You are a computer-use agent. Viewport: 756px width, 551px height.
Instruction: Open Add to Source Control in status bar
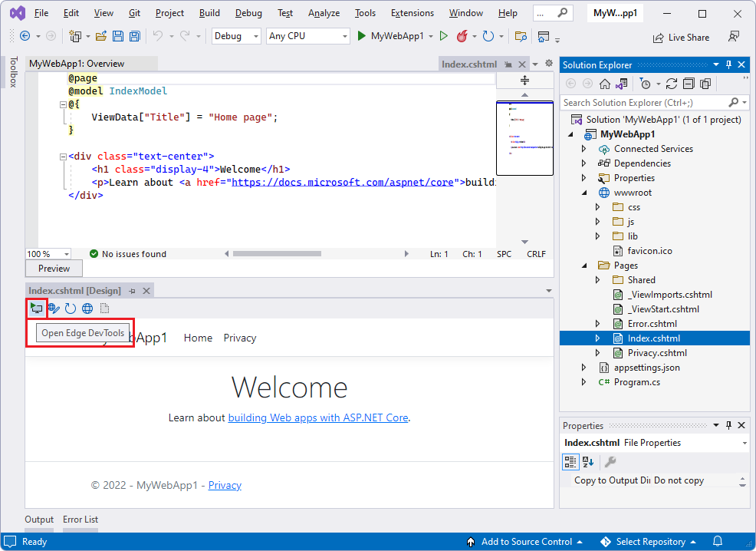click(x=526, y=541)
